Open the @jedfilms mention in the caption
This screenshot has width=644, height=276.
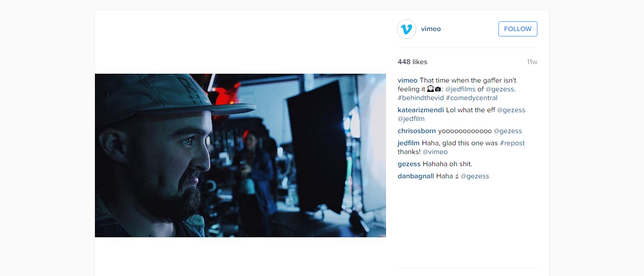tap(460, 89)
